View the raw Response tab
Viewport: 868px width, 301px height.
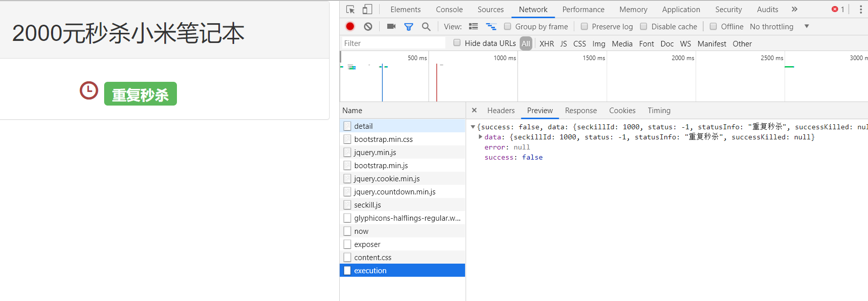pos(581,111)
